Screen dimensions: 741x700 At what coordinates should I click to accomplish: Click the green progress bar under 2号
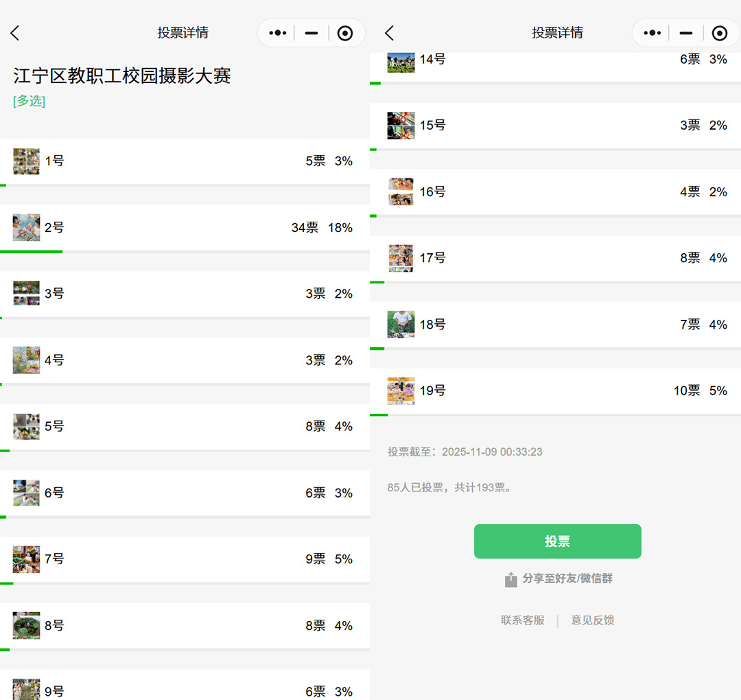(31, 252)
